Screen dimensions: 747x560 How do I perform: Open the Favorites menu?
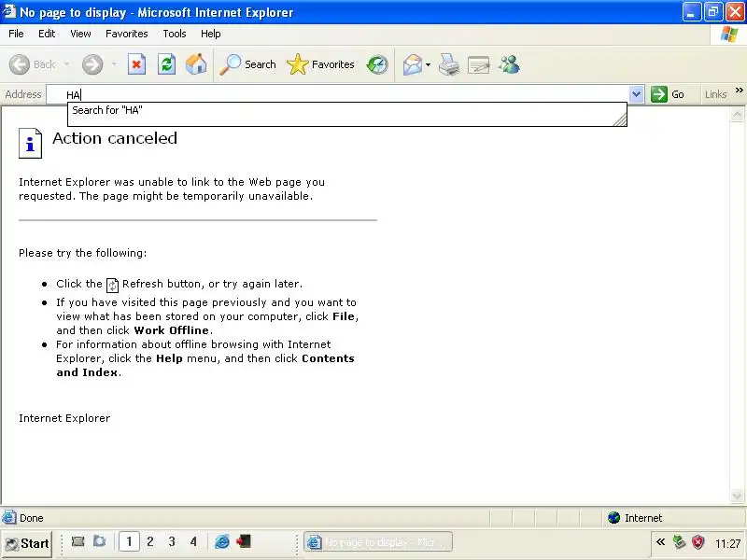tap(127, 34)
